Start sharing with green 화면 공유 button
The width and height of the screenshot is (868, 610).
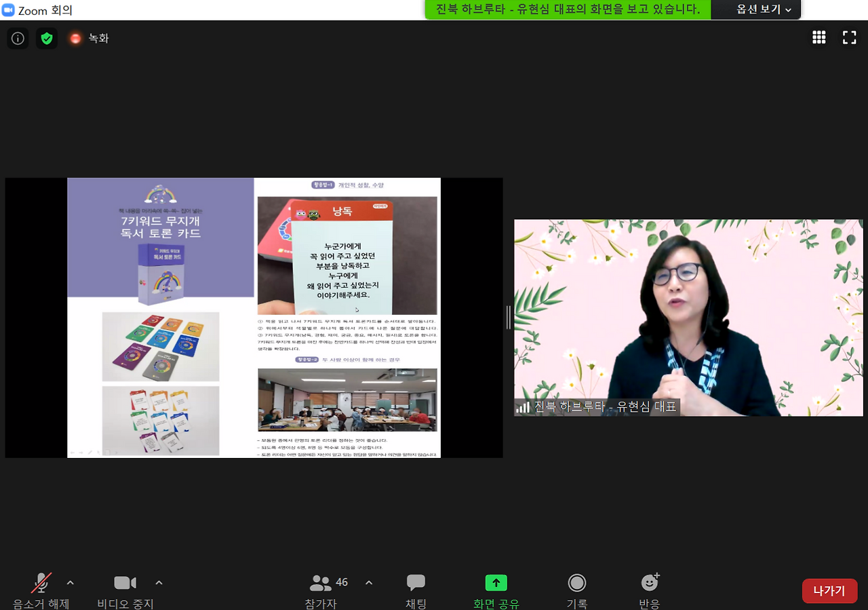point(496,590)
